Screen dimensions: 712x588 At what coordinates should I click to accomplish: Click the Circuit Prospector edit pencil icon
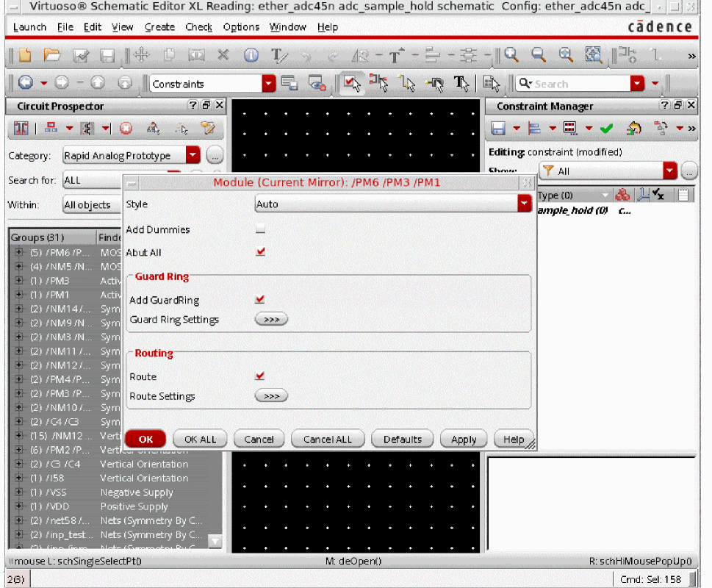point(208,129)
